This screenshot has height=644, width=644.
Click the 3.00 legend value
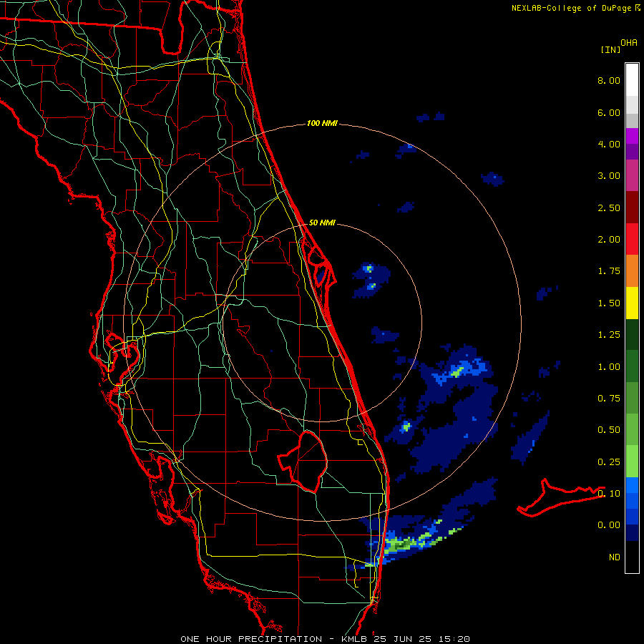609,176
